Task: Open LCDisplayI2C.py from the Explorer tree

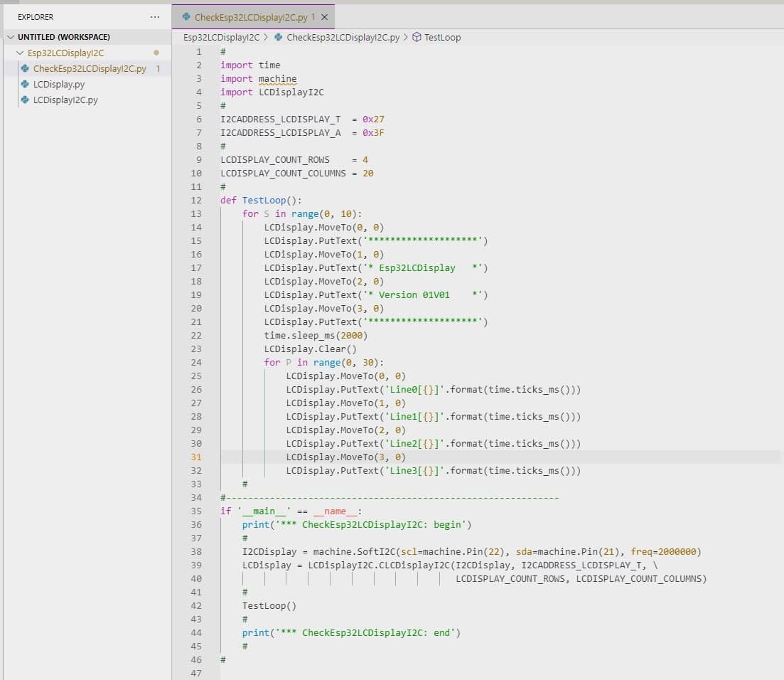Action: tap(65, 100)
